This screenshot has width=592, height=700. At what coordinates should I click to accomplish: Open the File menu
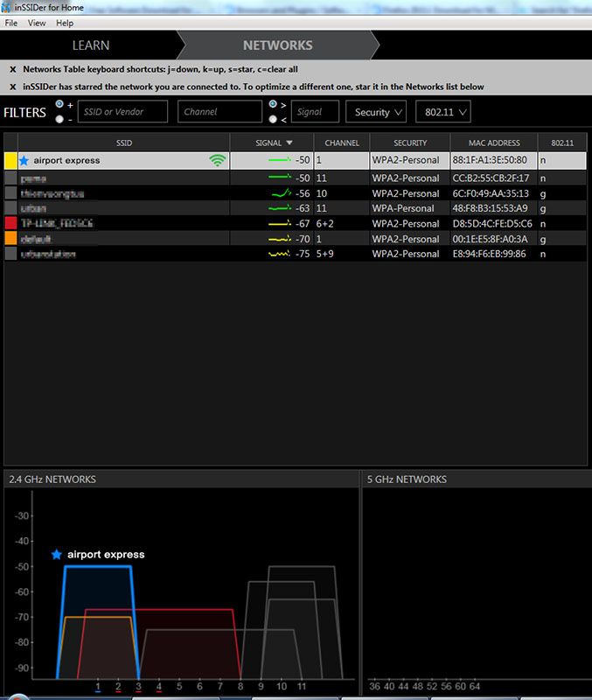click(11, 24)
